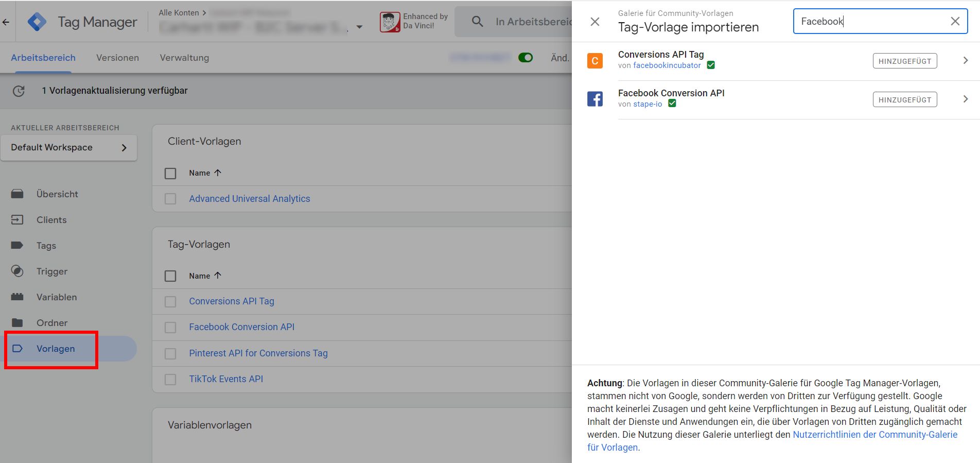Check Pinterest API for Conversions Tag checkbox

click(x=170, y=354)
